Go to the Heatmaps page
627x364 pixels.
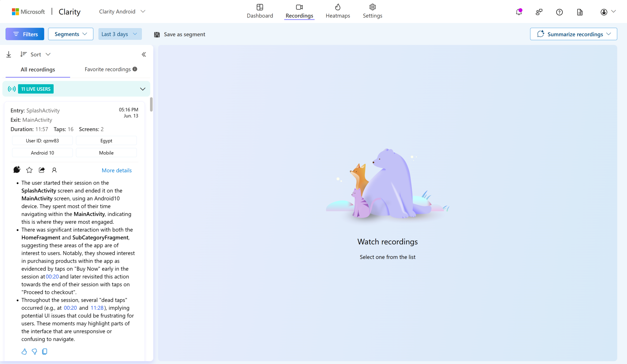tap(338, 11)
